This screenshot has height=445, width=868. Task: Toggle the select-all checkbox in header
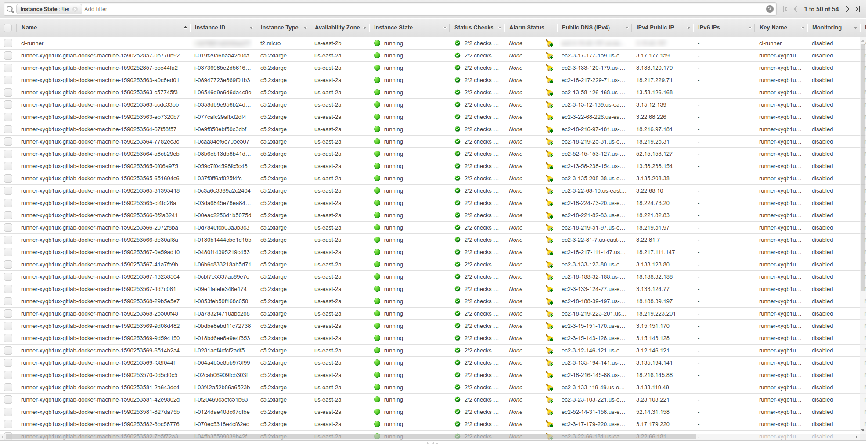[x=8, y=28]
